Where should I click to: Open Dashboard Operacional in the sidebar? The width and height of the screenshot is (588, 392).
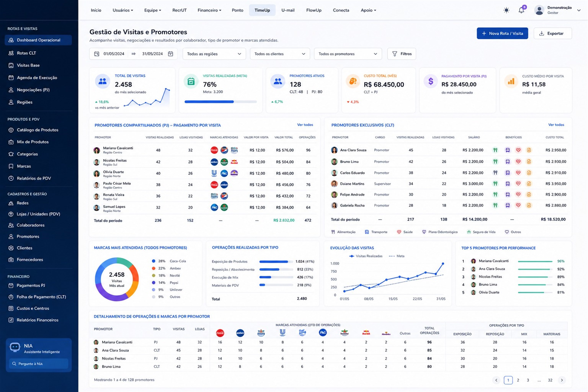(38, 40)
